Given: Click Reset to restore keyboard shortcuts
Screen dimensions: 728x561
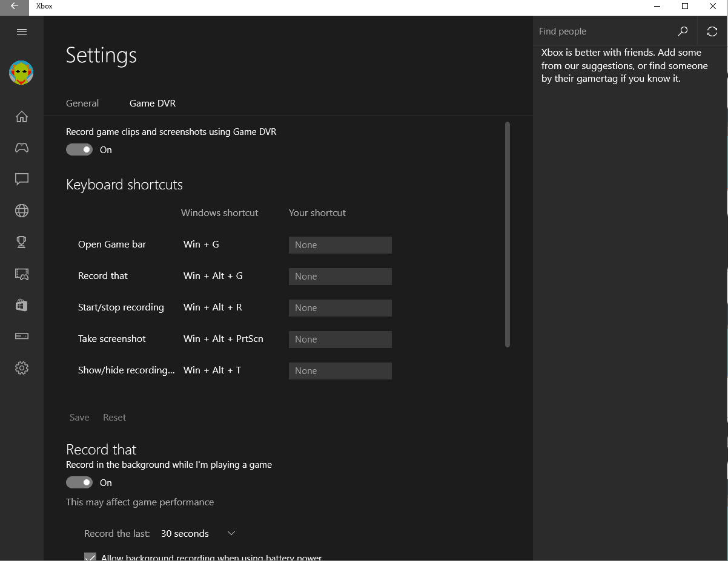Looking at the screenshot, I should tap(114, 417).
